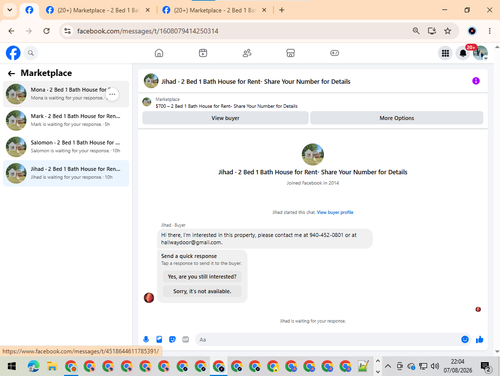This screenshot has height=376, width=500.
Task: Open the notifications bell
Action: click(463, 53)
